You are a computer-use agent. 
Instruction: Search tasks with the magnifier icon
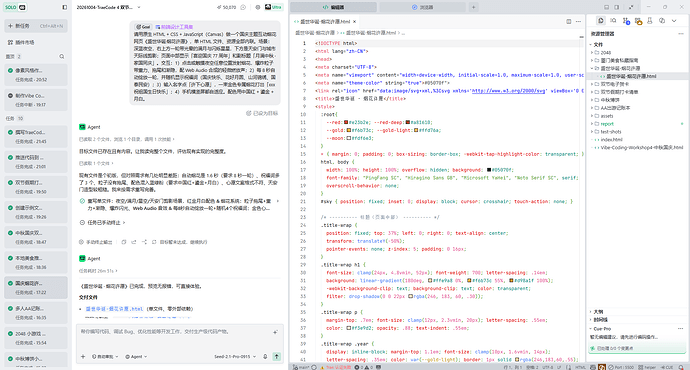(x=62, y=56)
